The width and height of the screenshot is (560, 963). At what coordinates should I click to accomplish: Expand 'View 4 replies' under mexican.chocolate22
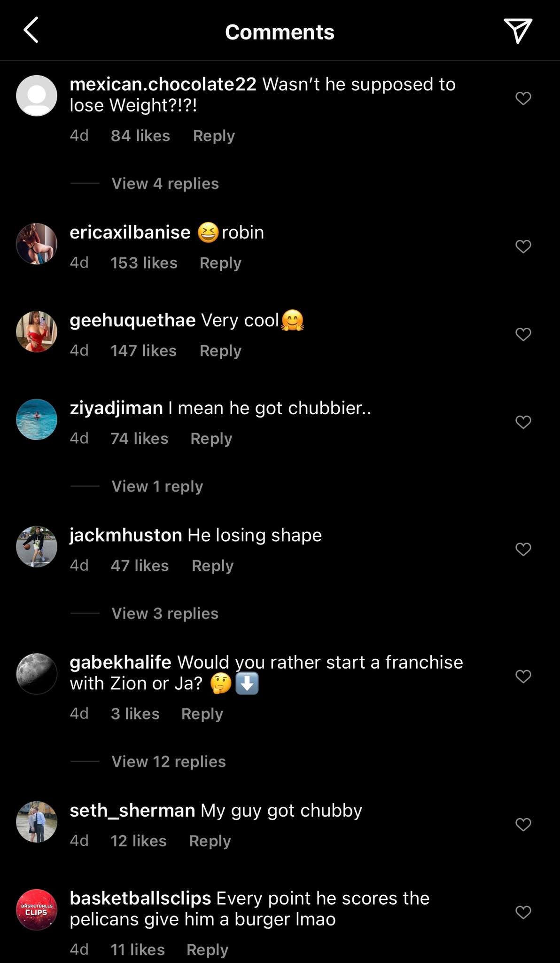(x=165, y=183)
